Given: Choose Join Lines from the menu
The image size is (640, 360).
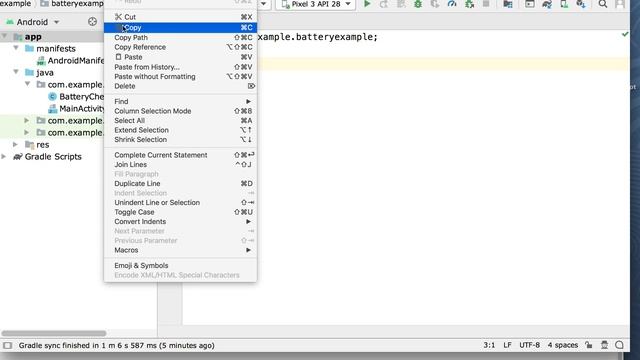Looking at the screenshot, I should pos(180,164).
